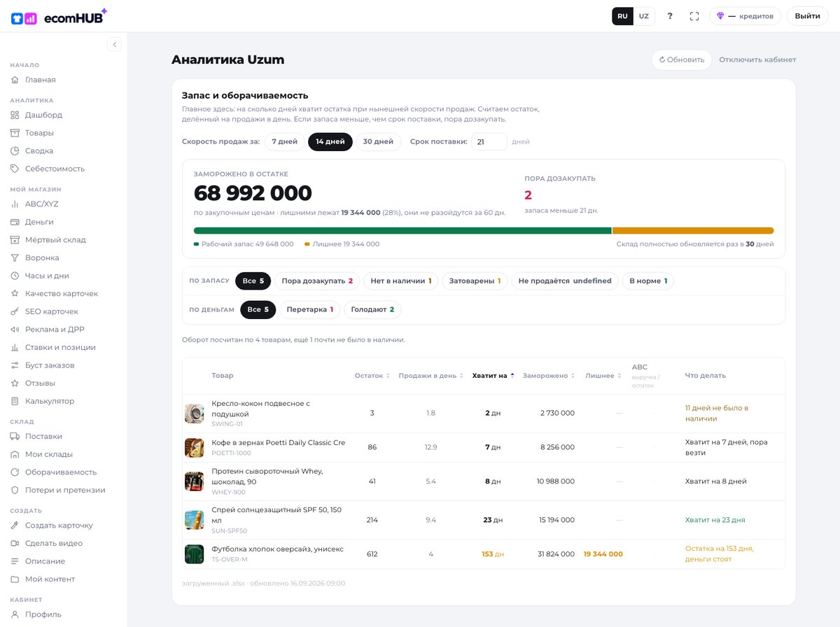Sort table by Заморожено column
840x627 pixels.
point(549,376)
